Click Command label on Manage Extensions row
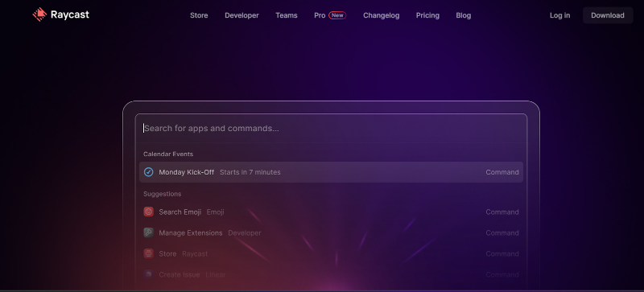644x292 pixels. pyautogui.click(x=502, y=232)
